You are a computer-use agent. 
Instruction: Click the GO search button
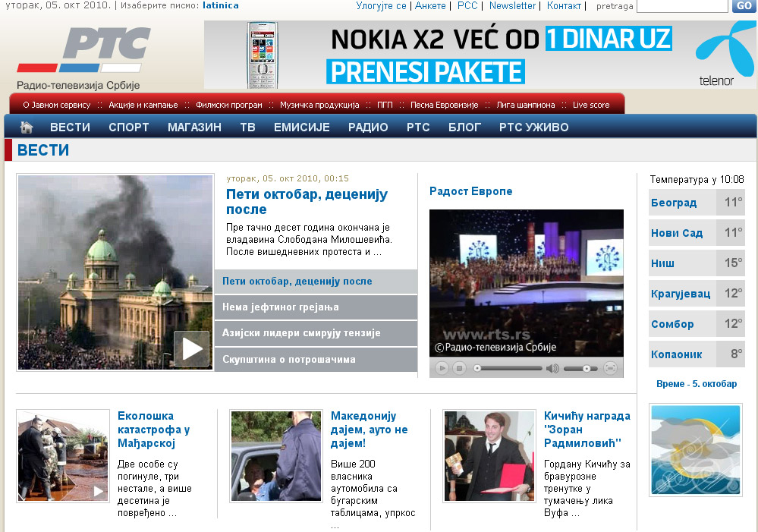click(744, 6)
